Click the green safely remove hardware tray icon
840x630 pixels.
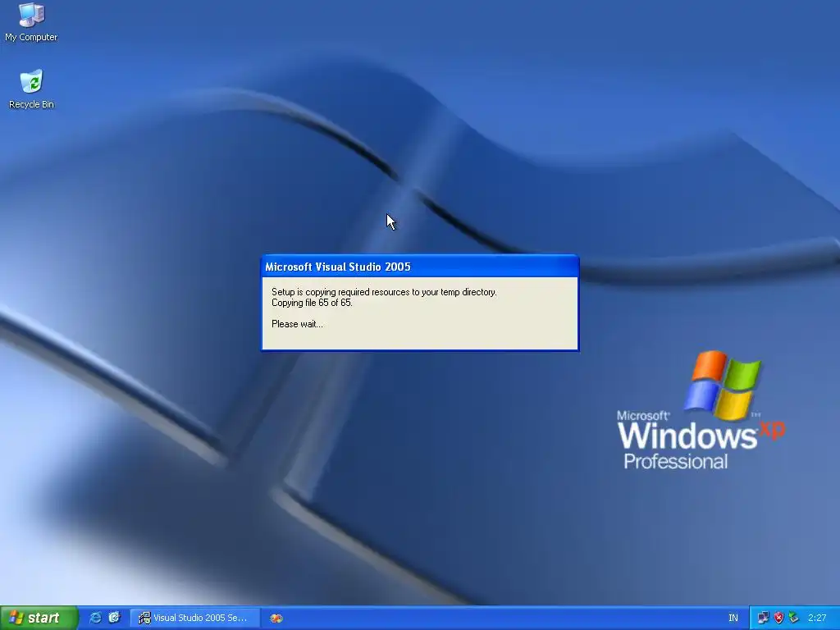[x=793, y=618]
